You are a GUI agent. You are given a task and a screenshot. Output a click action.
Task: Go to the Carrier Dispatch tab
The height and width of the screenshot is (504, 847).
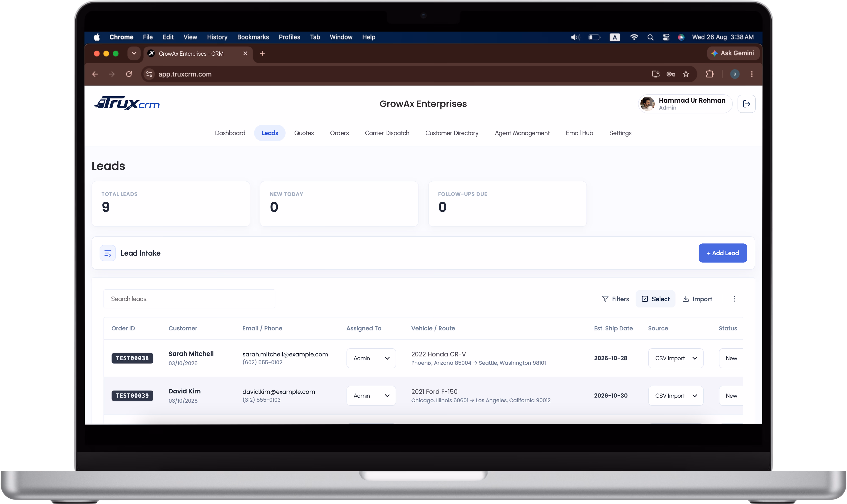[387, 133]
